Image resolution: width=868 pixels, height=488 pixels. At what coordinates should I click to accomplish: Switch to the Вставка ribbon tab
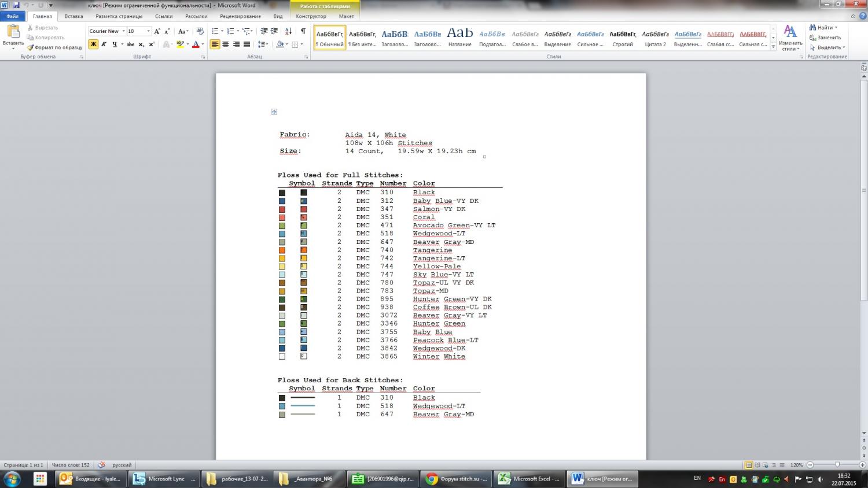point(73,16)
